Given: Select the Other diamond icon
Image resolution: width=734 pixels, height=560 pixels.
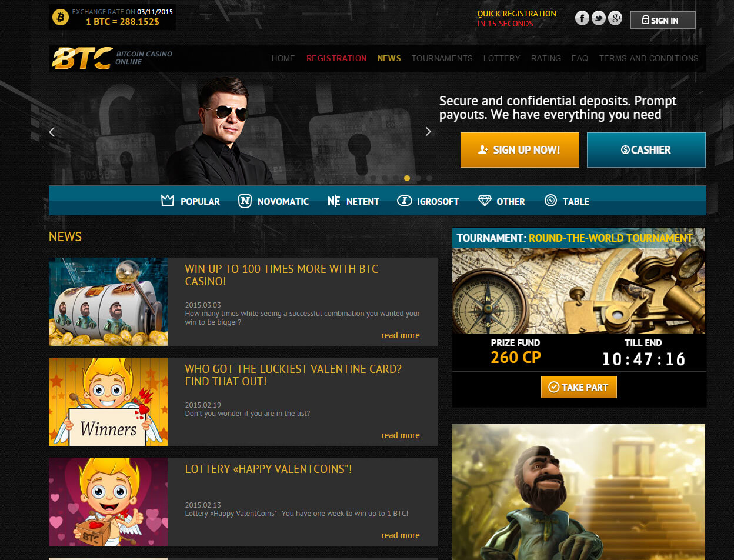Looking at the screenshot, I should click(x=485, y=201).
